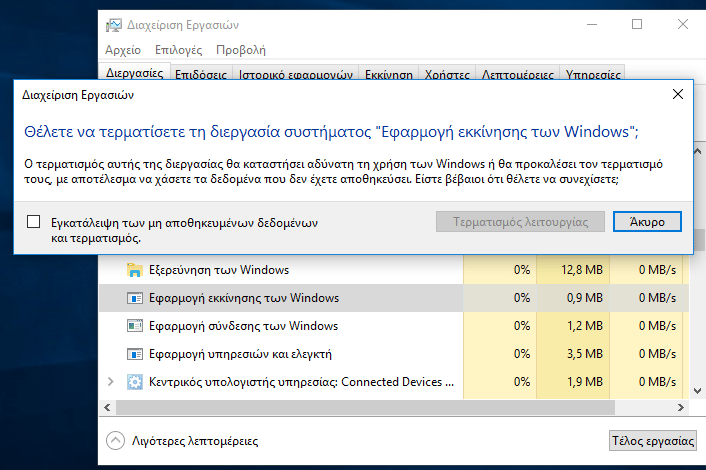Click the horizontal scrollbar thumb
The width and height of the screenshot is (706, 470).
pyautogui.click(x=365, y=407)
